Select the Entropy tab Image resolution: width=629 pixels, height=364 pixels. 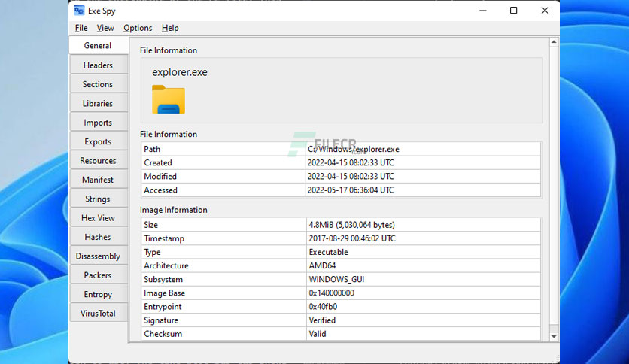click(x=99, y=294)
